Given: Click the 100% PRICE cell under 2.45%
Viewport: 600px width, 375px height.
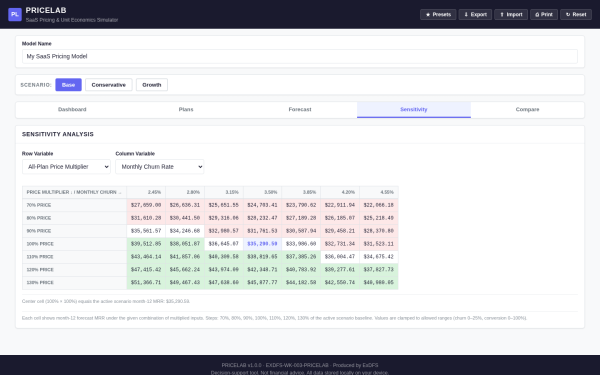Looking at the screenshot, I should (x=146, y=244).
